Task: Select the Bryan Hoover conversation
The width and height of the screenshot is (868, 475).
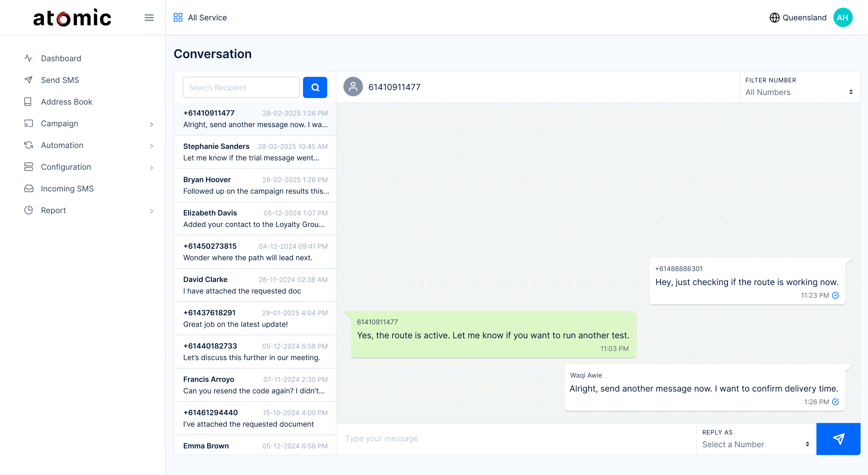Action: coord(255,185)
